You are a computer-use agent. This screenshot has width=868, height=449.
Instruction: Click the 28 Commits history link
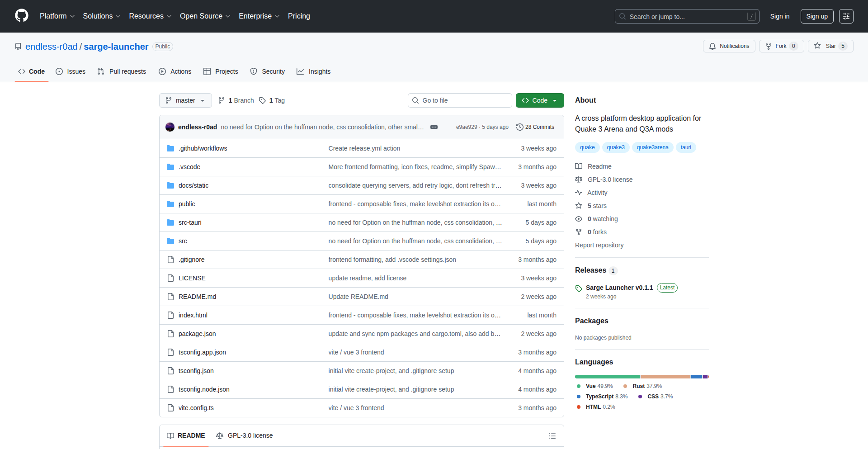pos(535,127)
